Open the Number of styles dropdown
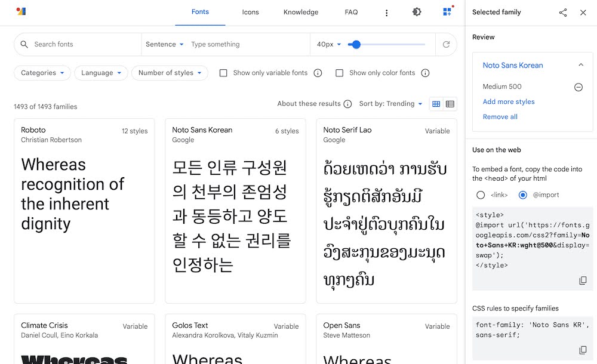The image size is (597, 364). pos(170,73)
